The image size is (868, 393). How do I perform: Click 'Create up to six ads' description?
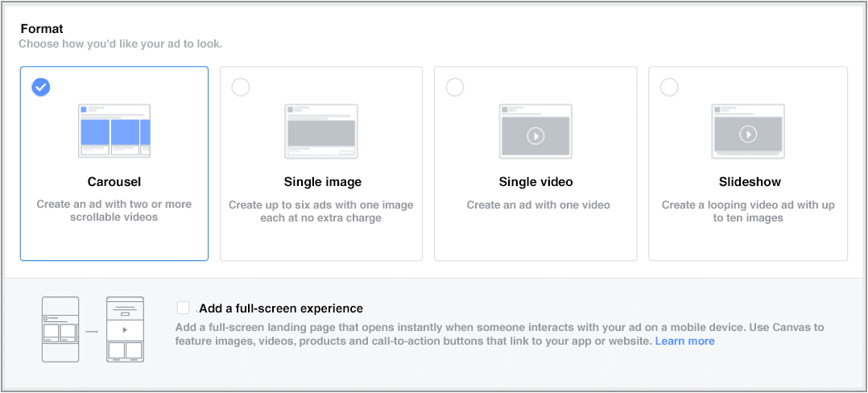321,212
